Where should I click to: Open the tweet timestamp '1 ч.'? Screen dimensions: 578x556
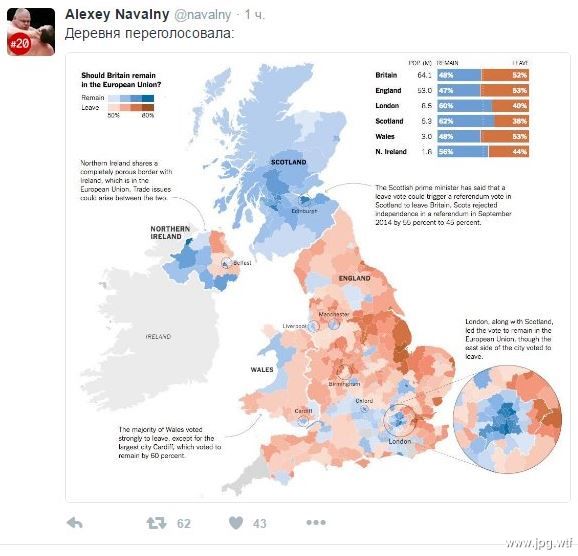[x=255, y=15]
